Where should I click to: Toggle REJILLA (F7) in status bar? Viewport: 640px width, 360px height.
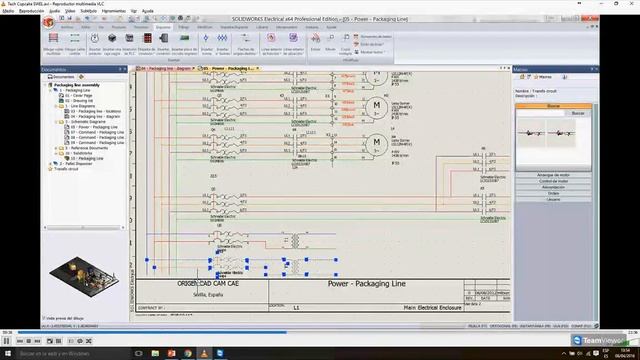click(477, 326)
